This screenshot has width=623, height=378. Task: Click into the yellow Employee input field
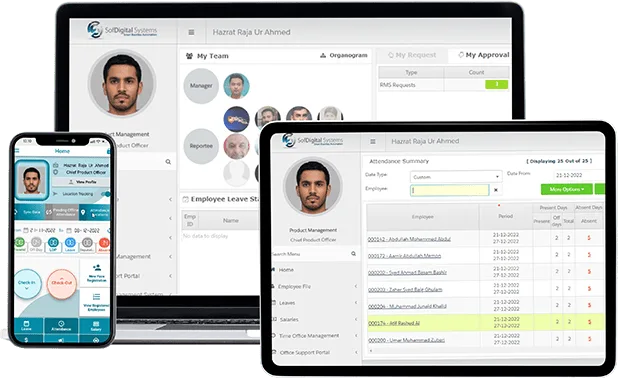449,190
